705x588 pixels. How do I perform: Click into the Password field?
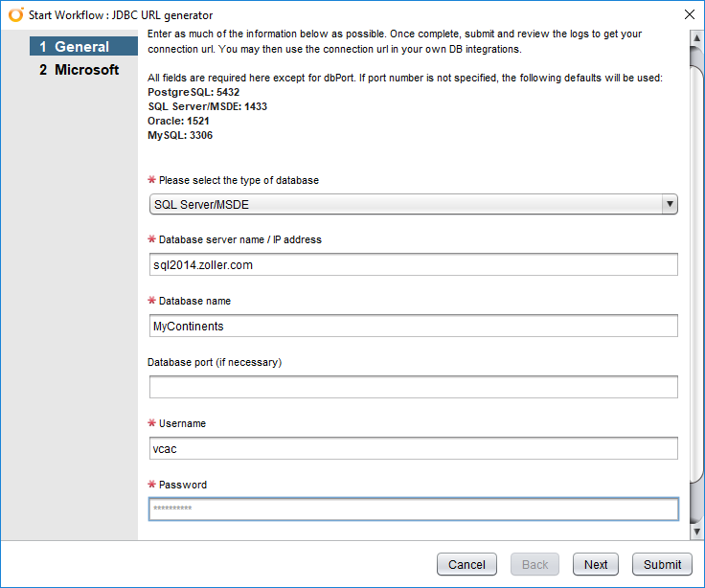pos(413,509)
